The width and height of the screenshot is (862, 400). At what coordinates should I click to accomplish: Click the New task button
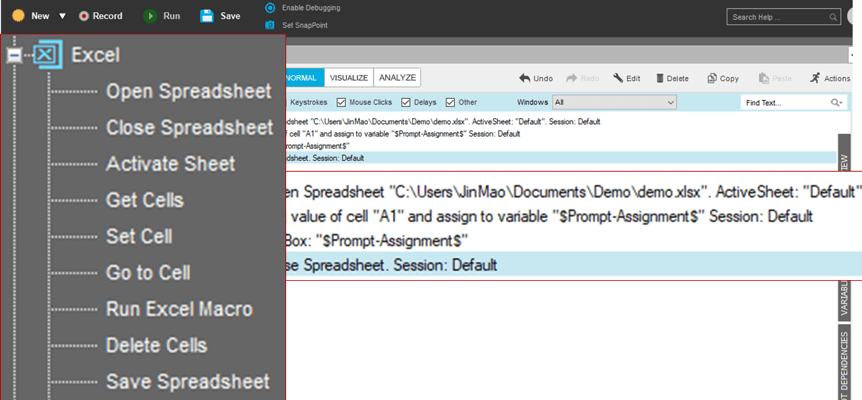click(30, 16)
